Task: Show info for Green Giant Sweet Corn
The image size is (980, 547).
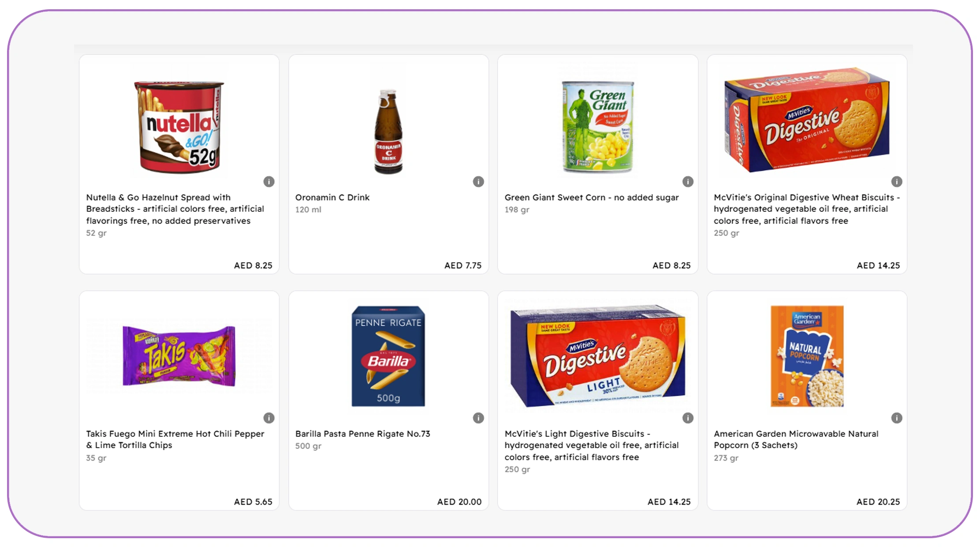Action: (x=687, y=181)
